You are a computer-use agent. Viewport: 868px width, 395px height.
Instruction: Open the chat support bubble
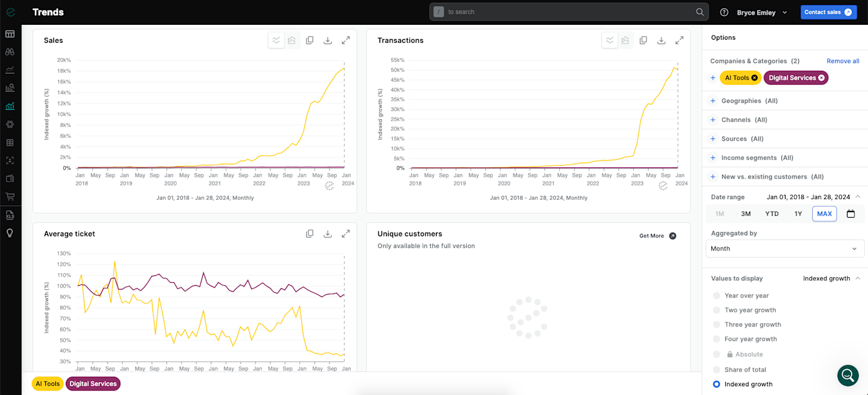point(848,375)
